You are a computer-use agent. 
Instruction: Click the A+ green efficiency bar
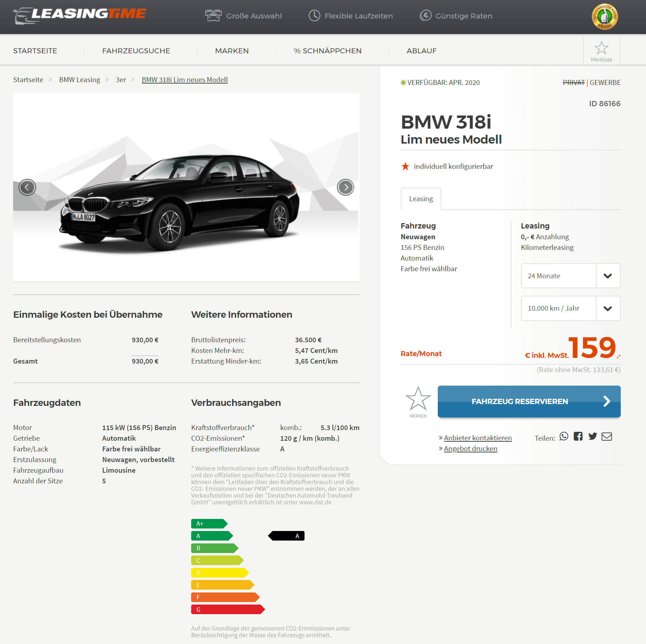click(209, 524)
